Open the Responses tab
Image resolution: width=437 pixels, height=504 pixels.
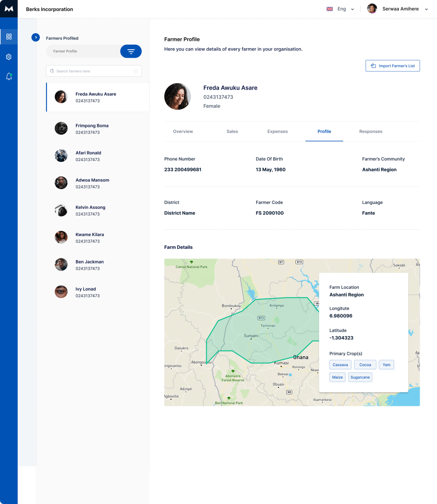tap(371, 131)
